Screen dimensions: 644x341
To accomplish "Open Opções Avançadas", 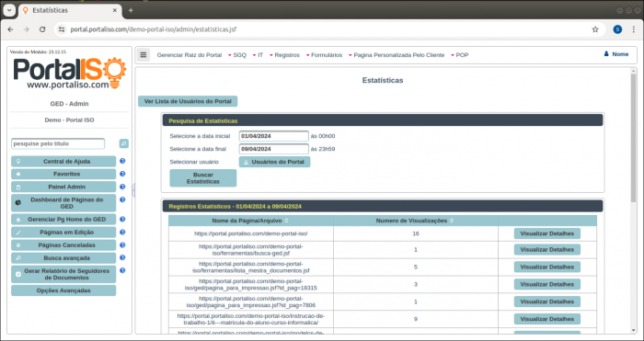I will tap(63, 290).
